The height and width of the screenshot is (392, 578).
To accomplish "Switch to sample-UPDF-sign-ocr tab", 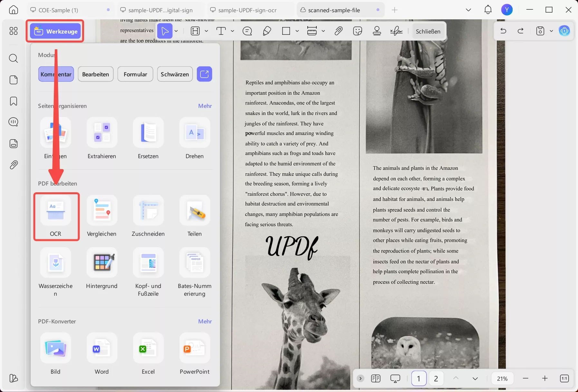I will pyautogui.click(x=247, y=10).
